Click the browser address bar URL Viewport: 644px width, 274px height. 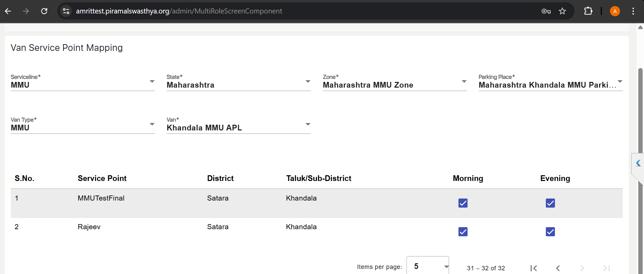pos(179,11)
